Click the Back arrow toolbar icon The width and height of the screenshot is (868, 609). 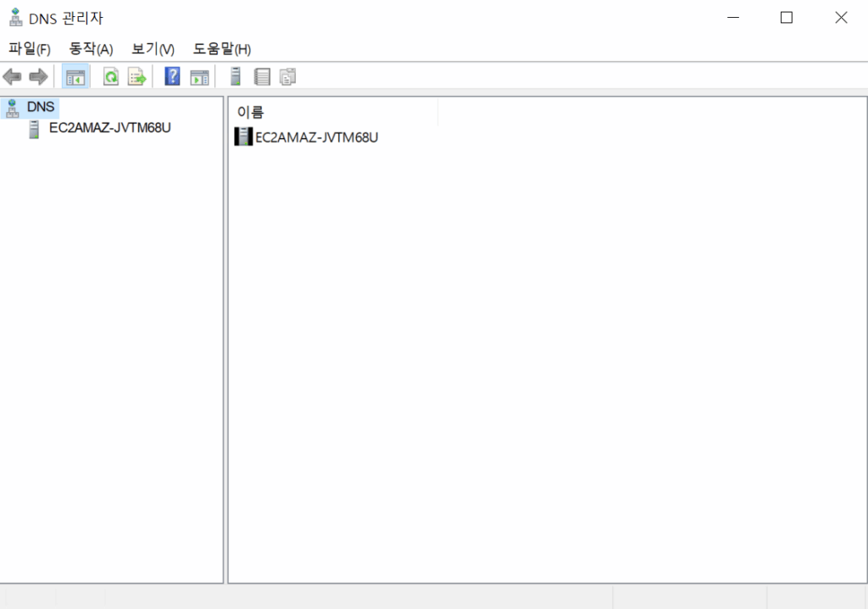[12, 77]
